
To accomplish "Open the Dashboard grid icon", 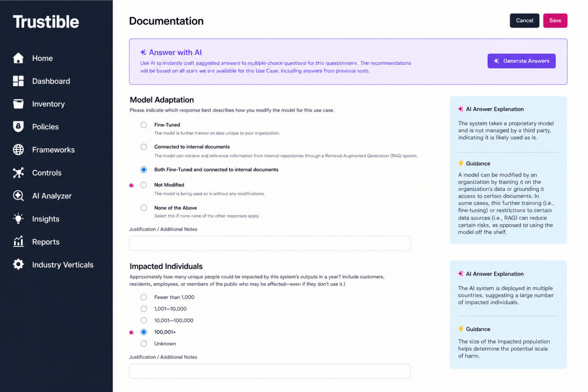I will pos(18,81).
